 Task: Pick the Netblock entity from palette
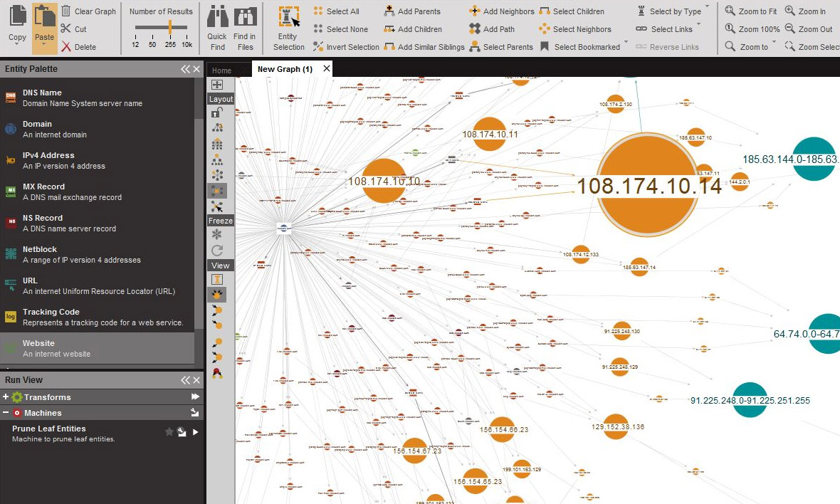[x=97, y=254]
